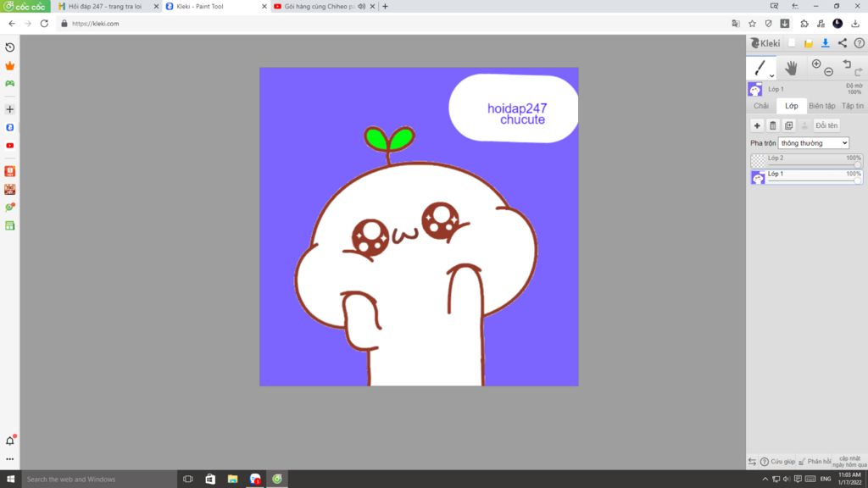Open extensions puzzle icon
Viewport: 868px width, 488px height.
(x=804, y=24)
